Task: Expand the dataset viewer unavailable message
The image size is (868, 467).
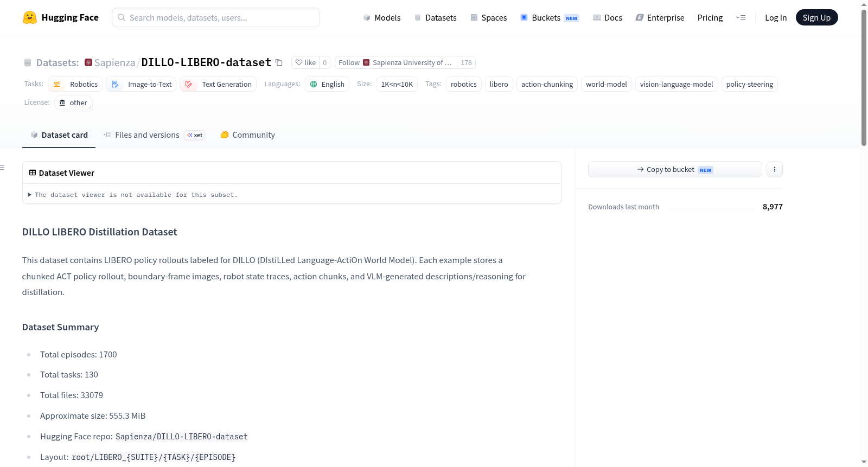Action: (133, 195)
